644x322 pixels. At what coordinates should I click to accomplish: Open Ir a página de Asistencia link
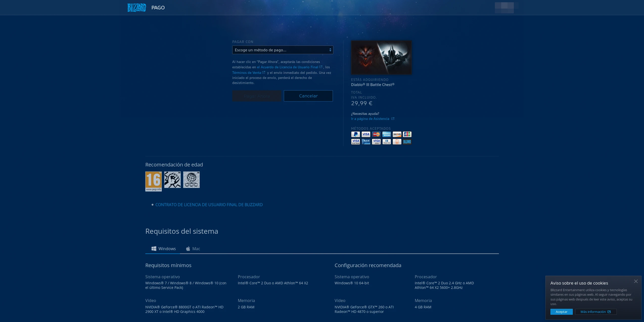[x=370, y=119]
